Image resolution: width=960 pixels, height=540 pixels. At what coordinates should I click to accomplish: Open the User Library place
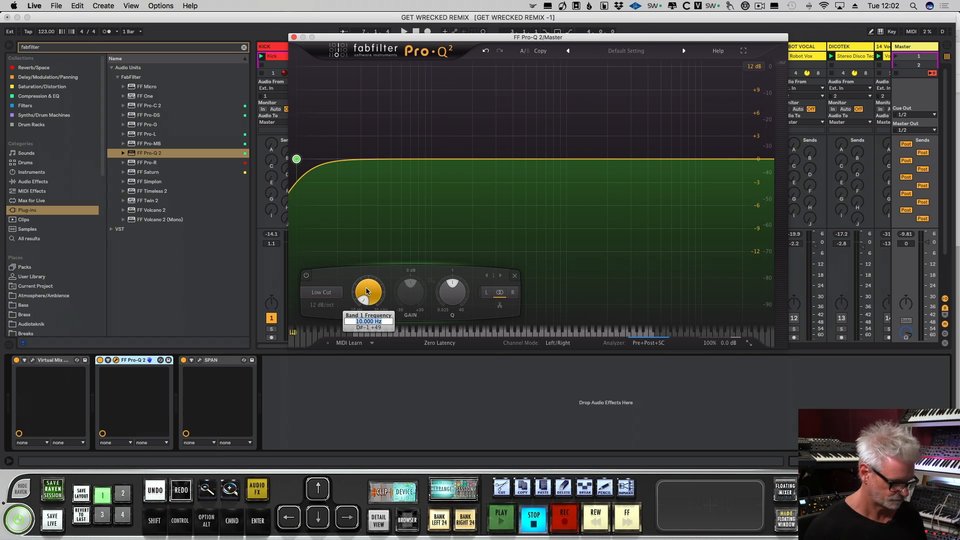32,277
